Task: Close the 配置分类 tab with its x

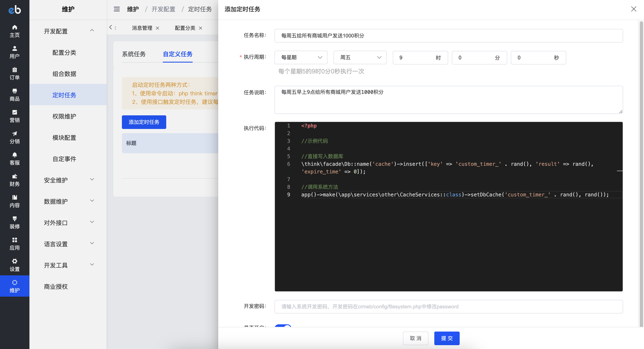Action: click(x=201, y=28)
